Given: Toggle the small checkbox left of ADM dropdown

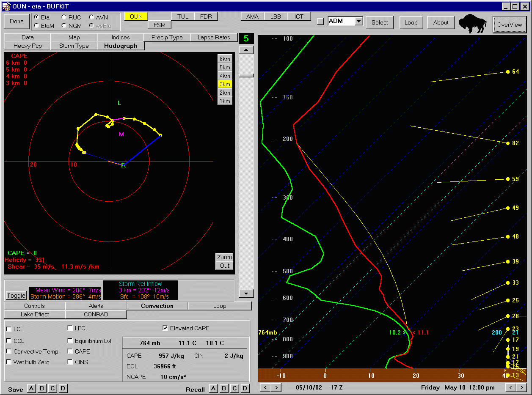Looking at the screenshot, I should 320,21.
